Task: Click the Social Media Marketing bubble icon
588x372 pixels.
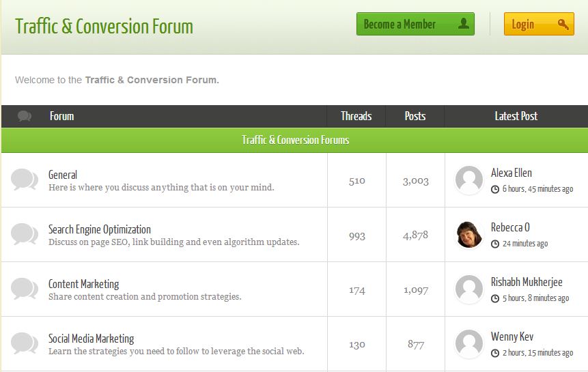Action: pyautogui.click(x=25, y=343)
